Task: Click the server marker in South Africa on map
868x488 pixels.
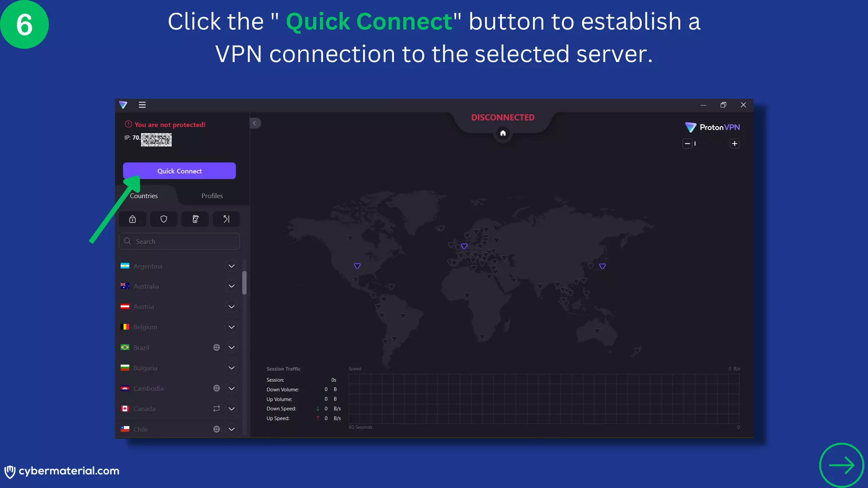Action: 482,337
